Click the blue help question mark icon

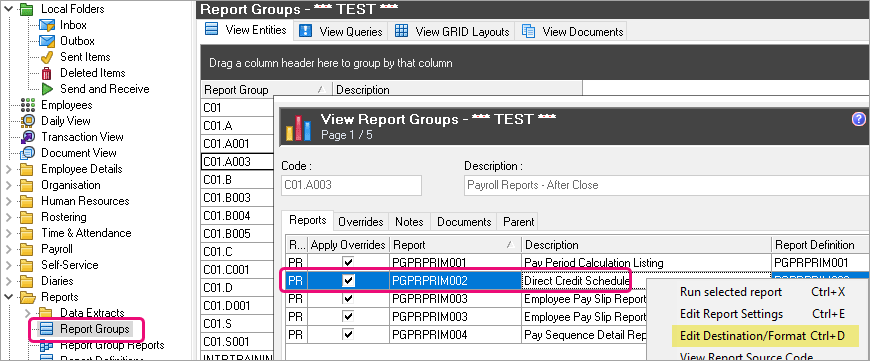858,119
